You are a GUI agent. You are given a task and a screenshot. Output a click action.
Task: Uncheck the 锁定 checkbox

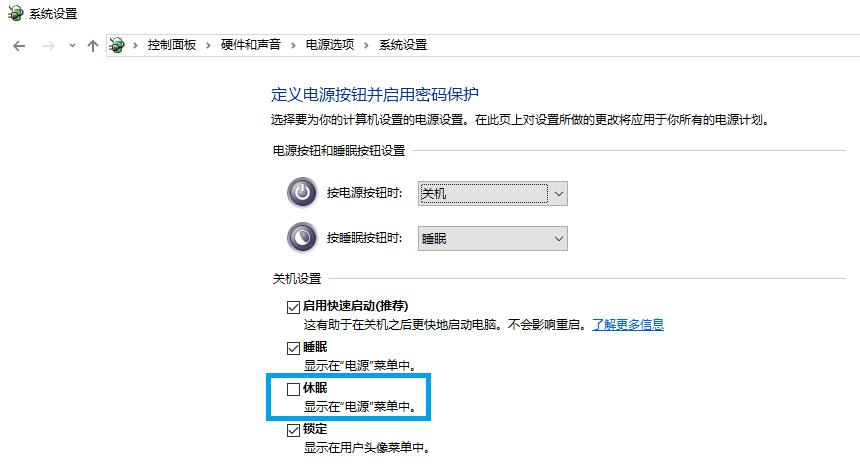pyautogui.click(x=293, y=430)
